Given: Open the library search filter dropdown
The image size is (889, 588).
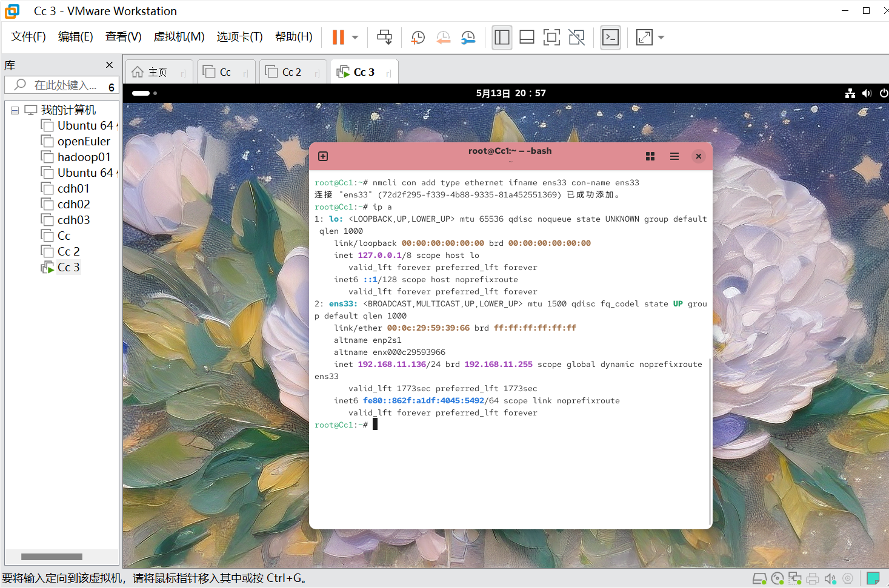Looking at the screenshot, I should click(x=112, y=87).
